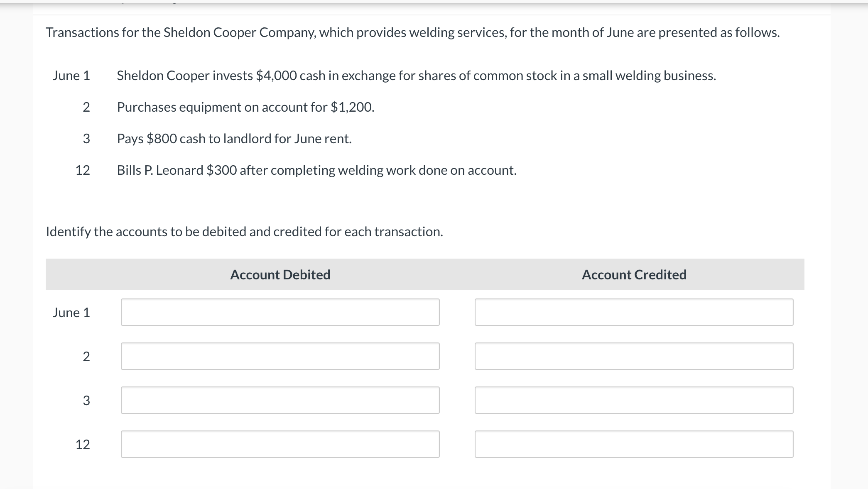Image resolution: width=868 pixels, height=489 pixels.
Task: Click the Account Debited field for June 12
Action: 280,445
